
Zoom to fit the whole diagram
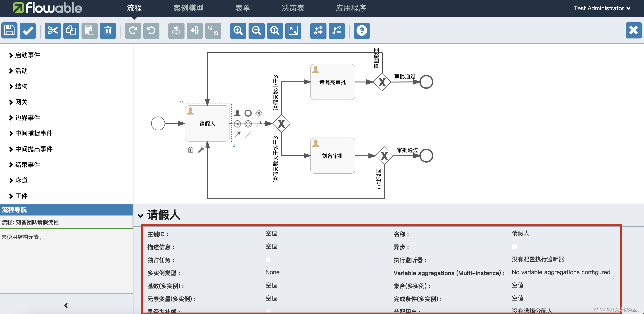pyautogui.click(x=293, y=30)
